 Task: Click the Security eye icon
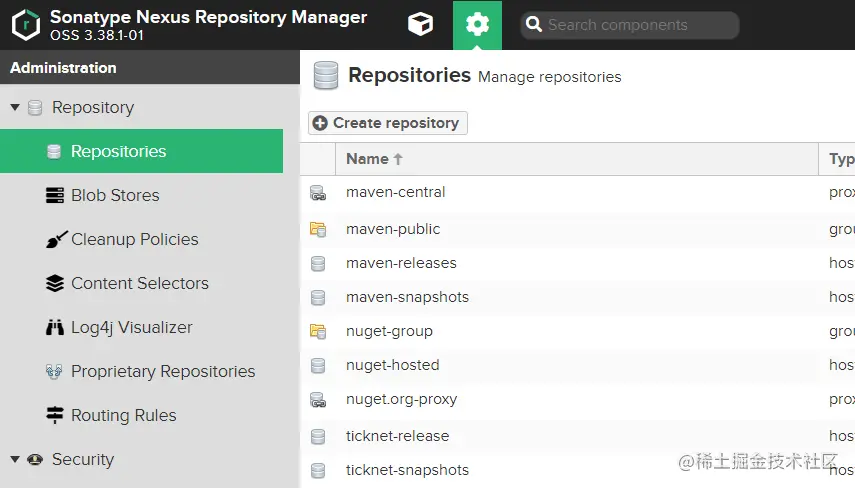pyautogui.click(x=35, y=459)
